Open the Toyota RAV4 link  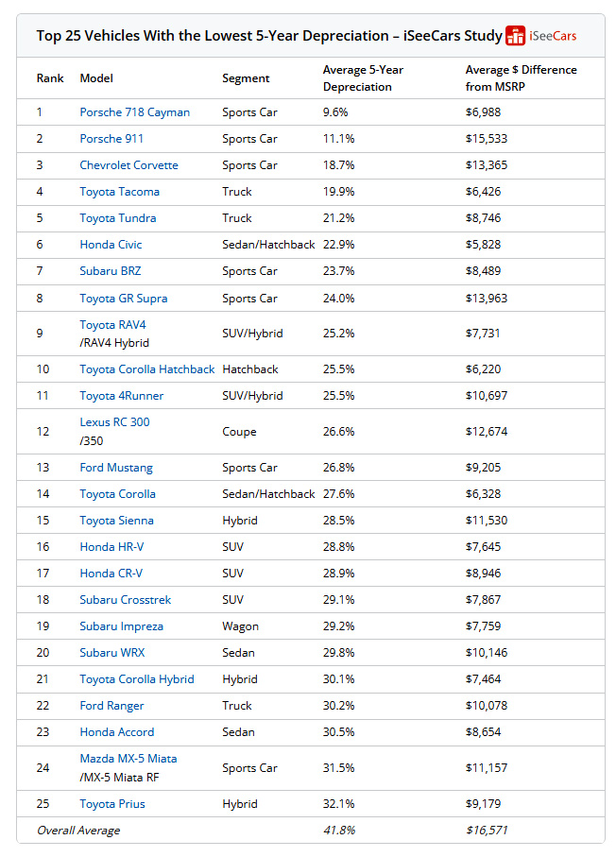pos(112,325)
